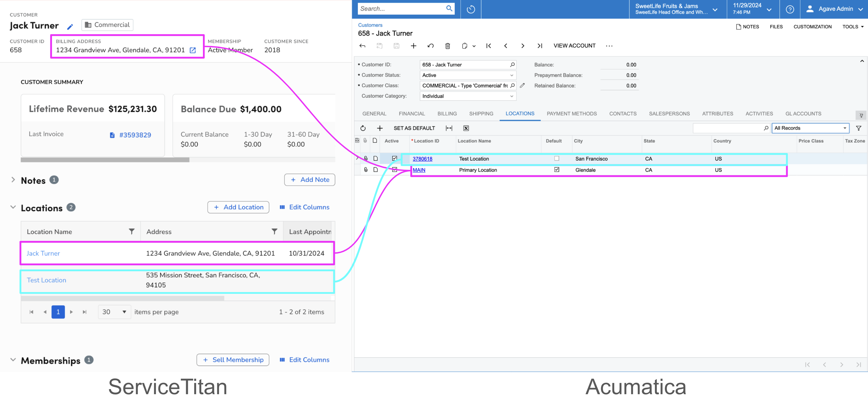Open billing address external link icon

[193, 50]
